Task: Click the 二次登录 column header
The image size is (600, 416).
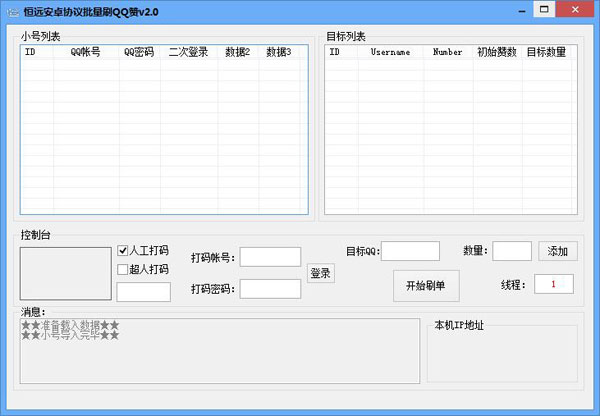Action: pyautogui.click(x=189, y=52)
